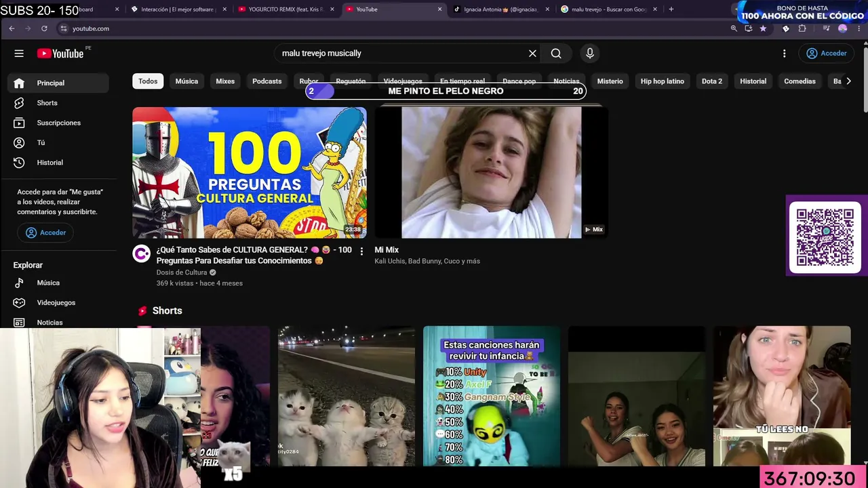Filter by the Música chip

click(x=186, y=81)
